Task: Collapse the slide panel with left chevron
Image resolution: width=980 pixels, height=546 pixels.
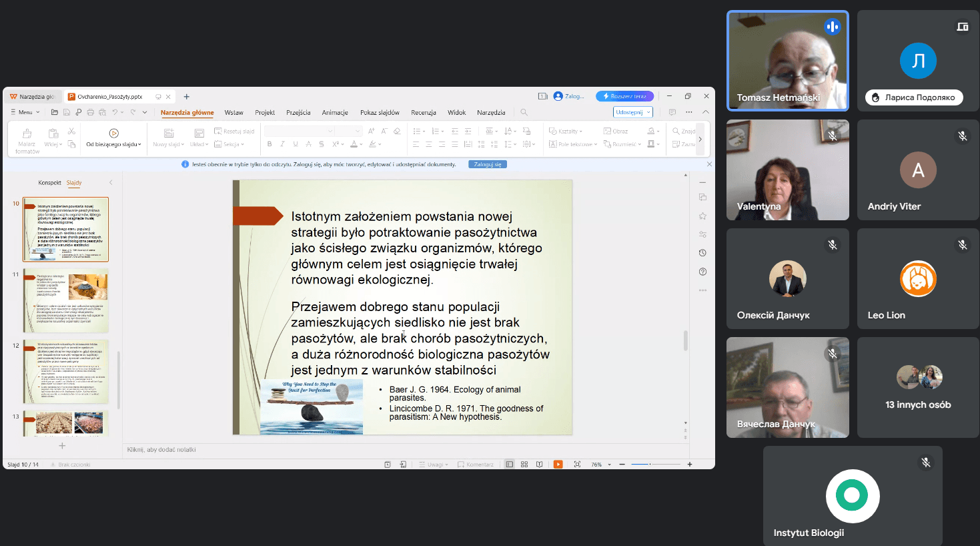Action: click(111, 182)
